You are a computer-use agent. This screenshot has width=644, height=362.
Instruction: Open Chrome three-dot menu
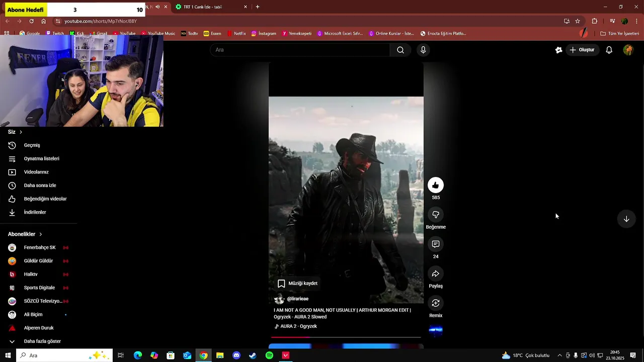[x=637, y=21]
